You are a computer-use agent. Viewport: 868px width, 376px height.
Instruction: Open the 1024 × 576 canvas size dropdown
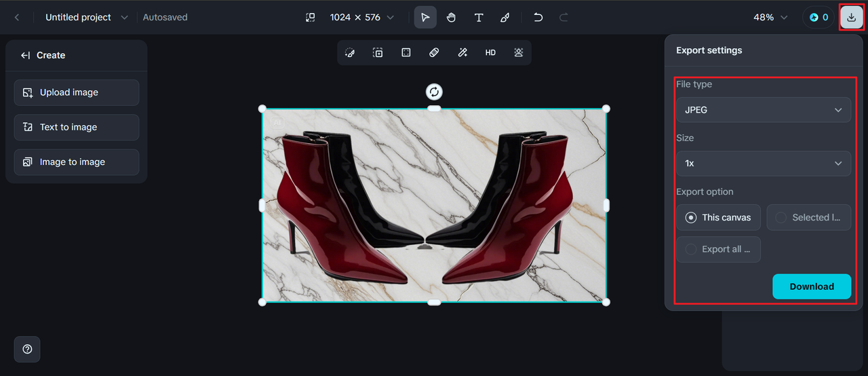[361, 17]
